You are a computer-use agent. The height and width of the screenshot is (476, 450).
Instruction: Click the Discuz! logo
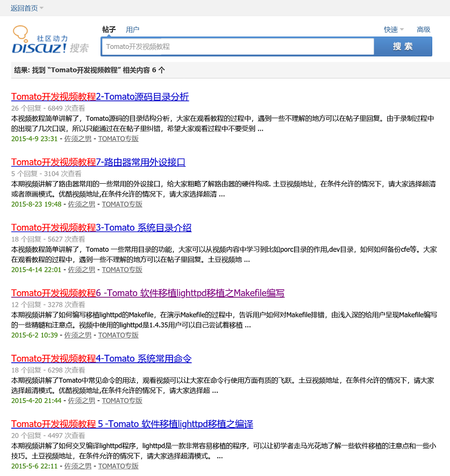coord(51,40)
